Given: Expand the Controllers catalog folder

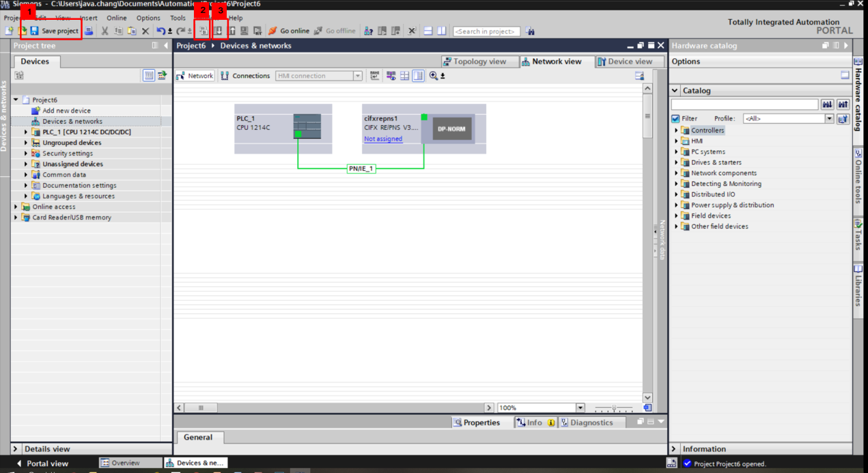Looking at the screenshot, I should (x=677, y=130).
